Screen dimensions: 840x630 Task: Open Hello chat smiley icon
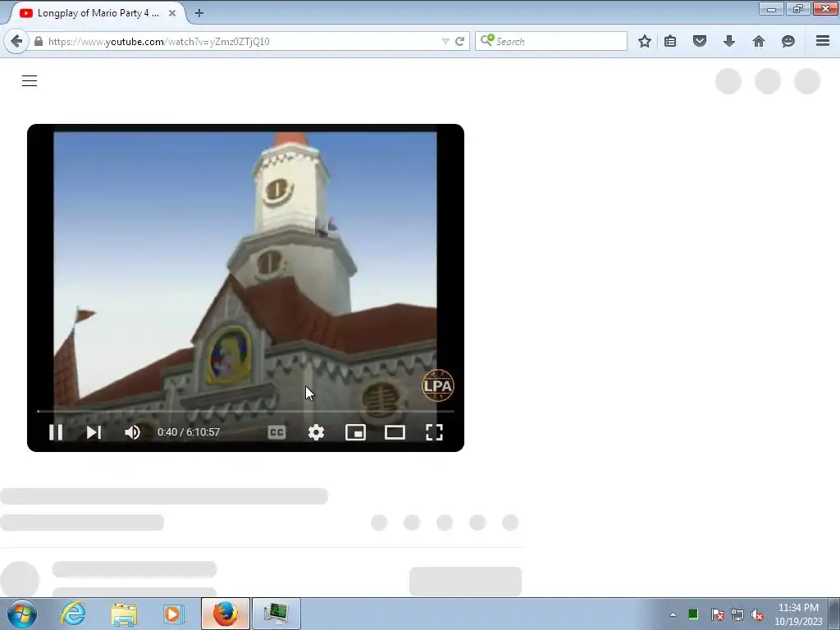788,41
